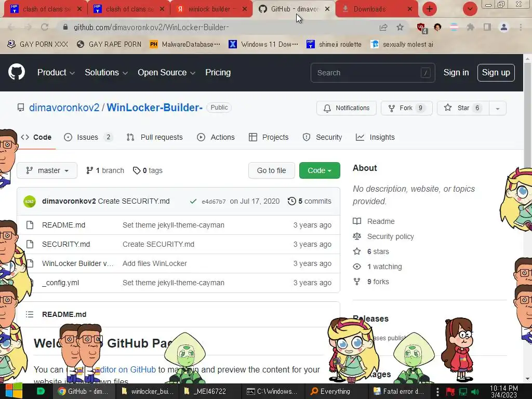The image size is (532, 399).
Task: Open the browser three-dot menu
Action: pyautogui.click(x=521, y=27)
